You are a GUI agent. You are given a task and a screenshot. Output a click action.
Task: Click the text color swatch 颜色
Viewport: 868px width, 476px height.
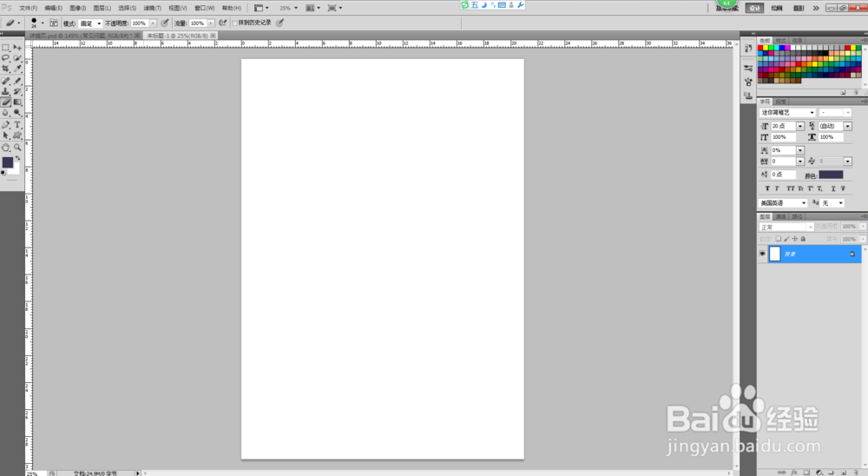[831, 175]
